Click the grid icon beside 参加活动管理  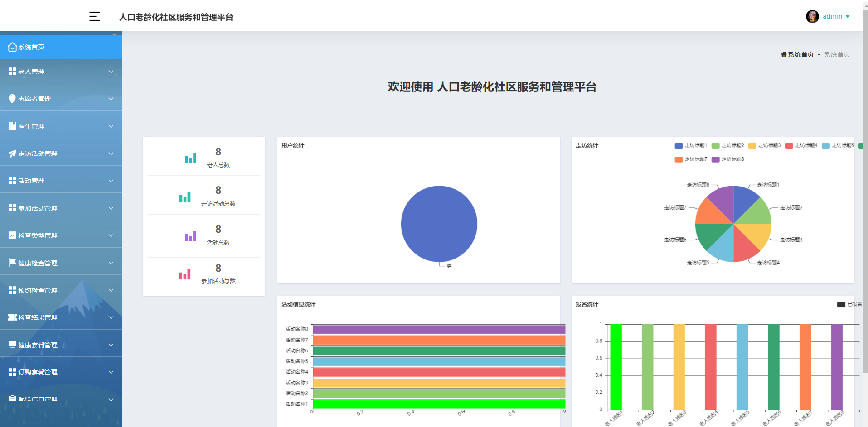click(12, 208)
